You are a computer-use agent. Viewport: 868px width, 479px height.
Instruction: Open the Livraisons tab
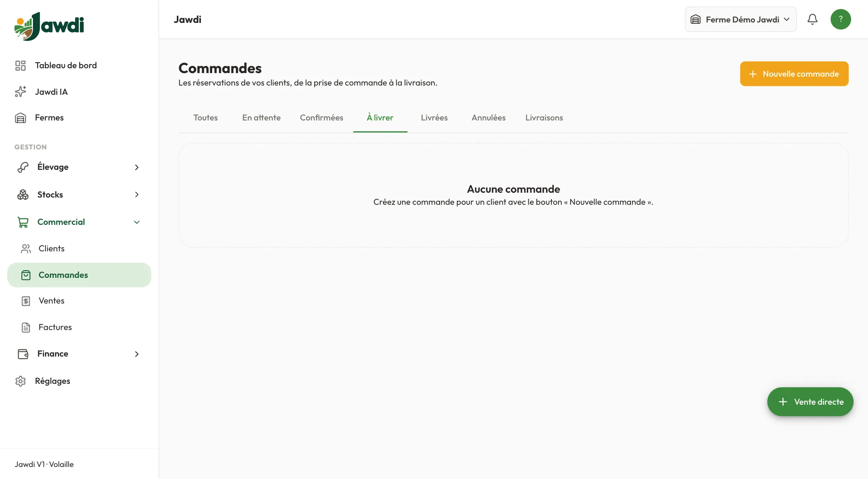(544, 118)
